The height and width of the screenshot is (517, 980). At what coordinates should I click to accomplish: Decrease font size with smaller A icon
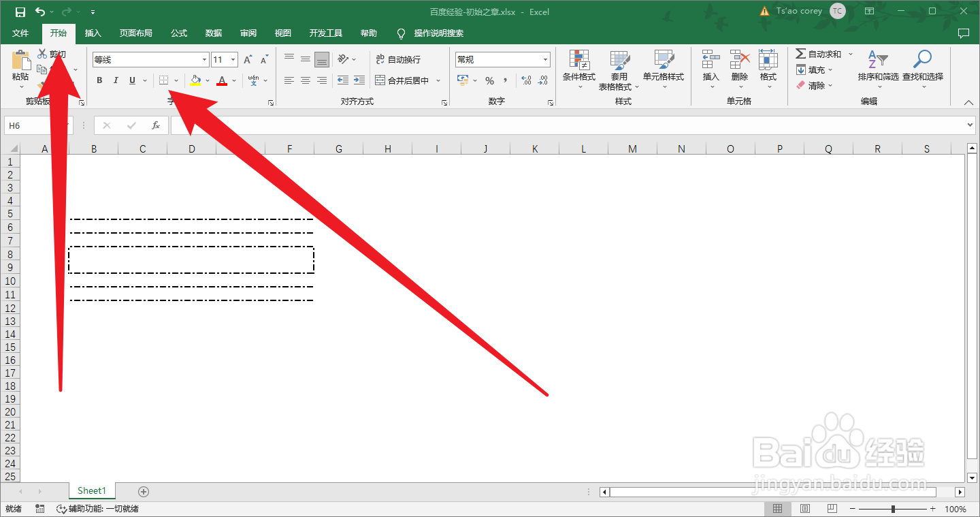(x=264, y=60)
